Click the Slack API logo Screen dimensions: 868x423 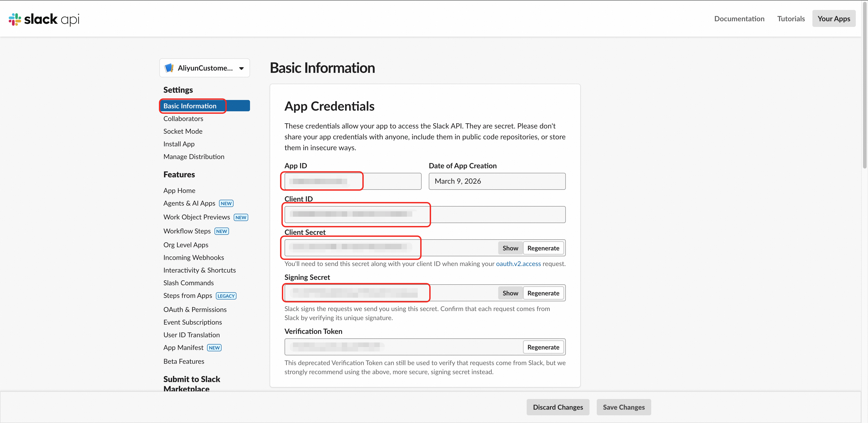44,19
